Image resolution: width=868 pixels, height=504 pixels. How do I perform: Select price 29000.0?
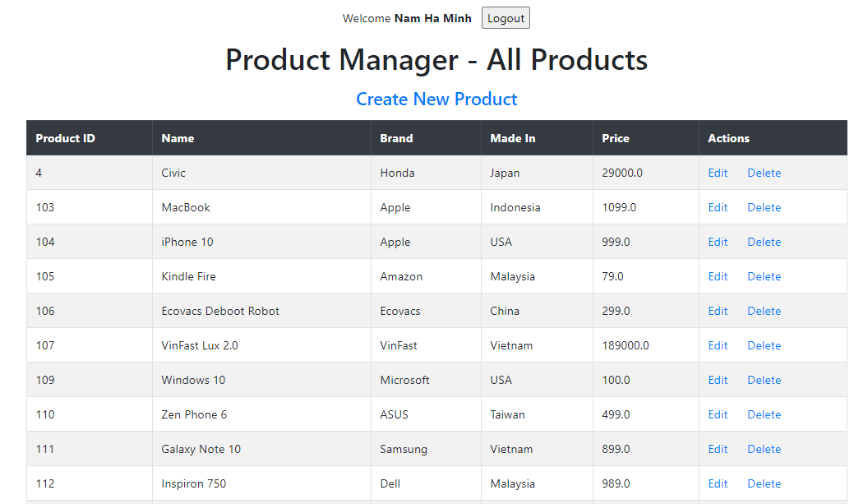click(x=645, y=173)
